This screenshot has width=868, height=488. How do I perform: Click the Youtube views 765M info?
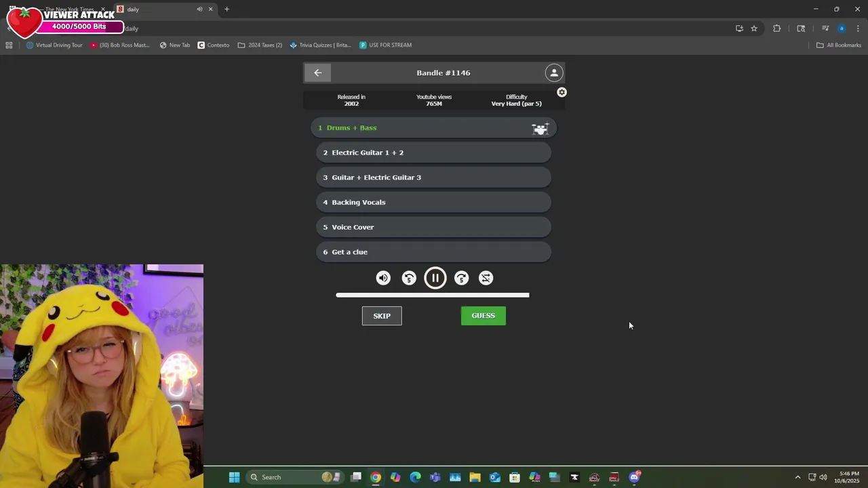[x=434, y=100]
